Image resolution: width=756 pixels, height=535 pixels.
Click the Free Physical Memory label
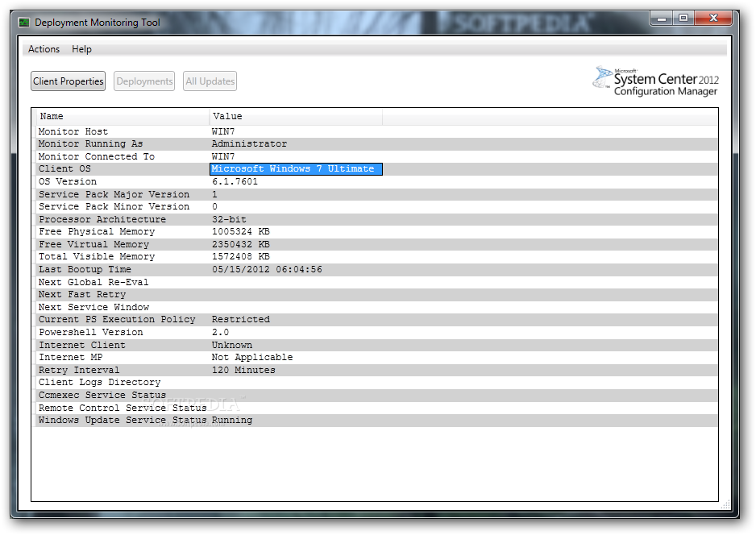coord(97,231)
